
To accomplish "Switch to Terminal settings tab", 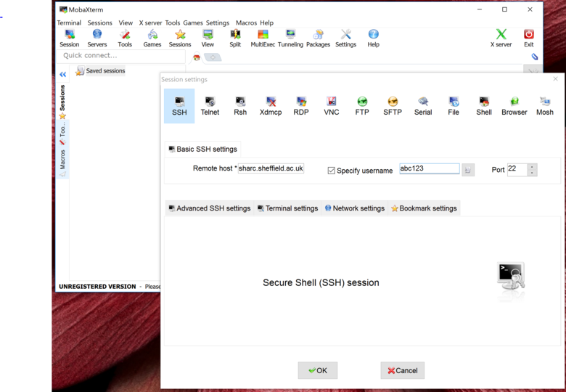I will 287,208.
